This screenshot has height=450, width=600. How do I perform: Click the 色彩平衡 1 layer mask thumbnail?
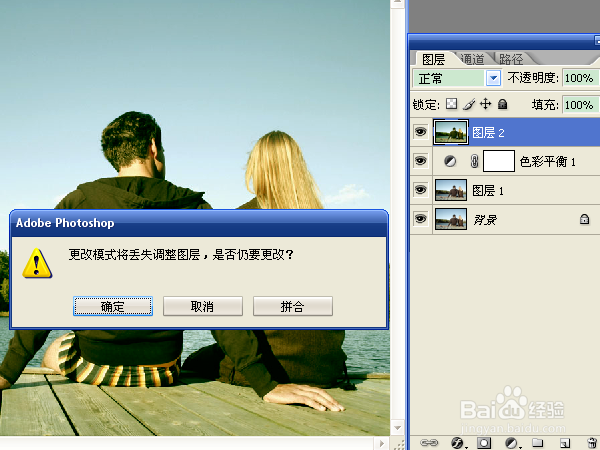tap(499, 161)
